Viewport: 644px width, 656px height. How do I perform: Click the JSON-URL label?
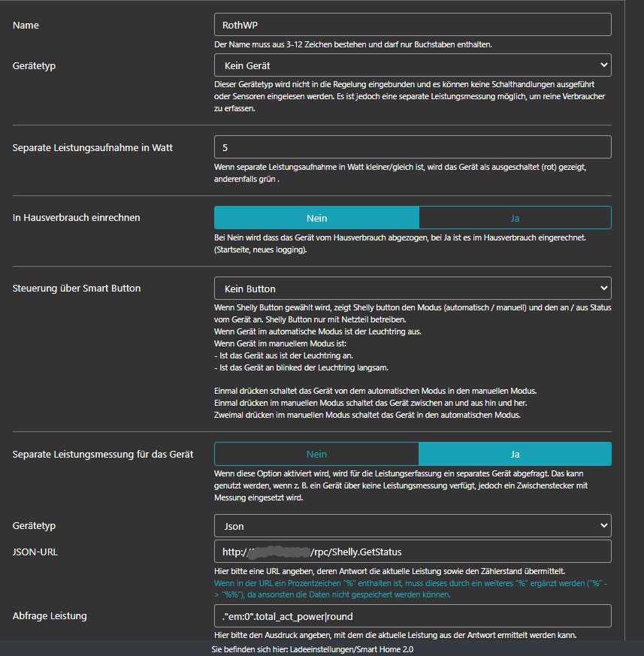(x=35, y=552)
